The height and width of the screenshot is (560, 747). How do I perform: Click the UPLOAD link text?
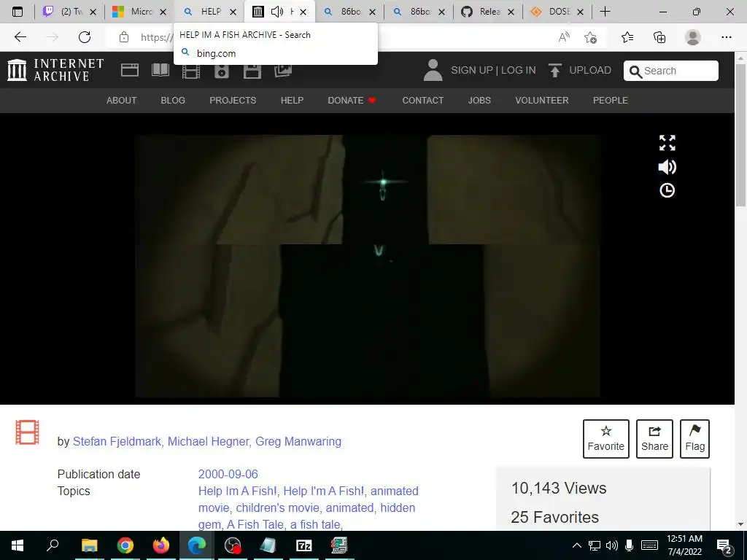tap(590, 71)
